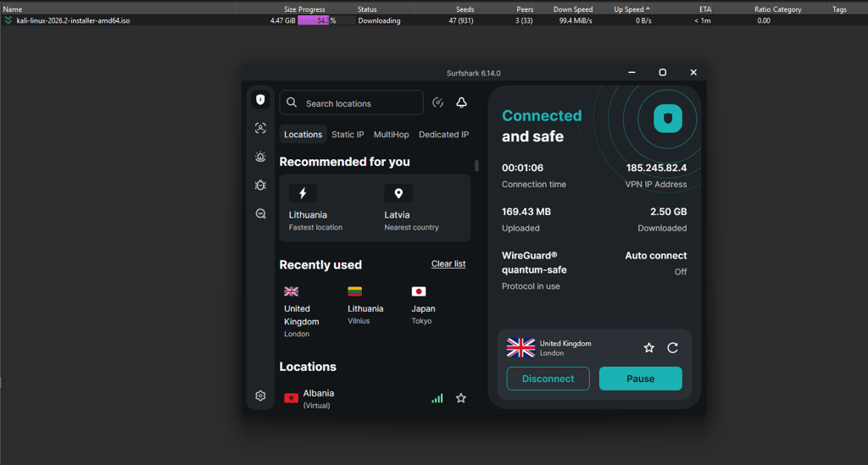Sort torrents by Status column
This screenshot has height=465, width=868.
coord(385,9)
